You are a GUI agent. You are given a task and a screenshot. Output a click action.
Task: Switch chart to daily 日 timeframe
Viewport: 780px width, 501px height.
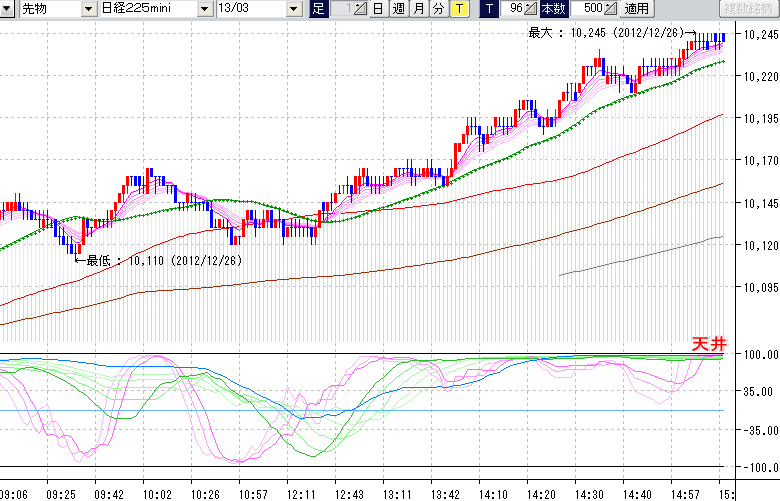point(377,9)
